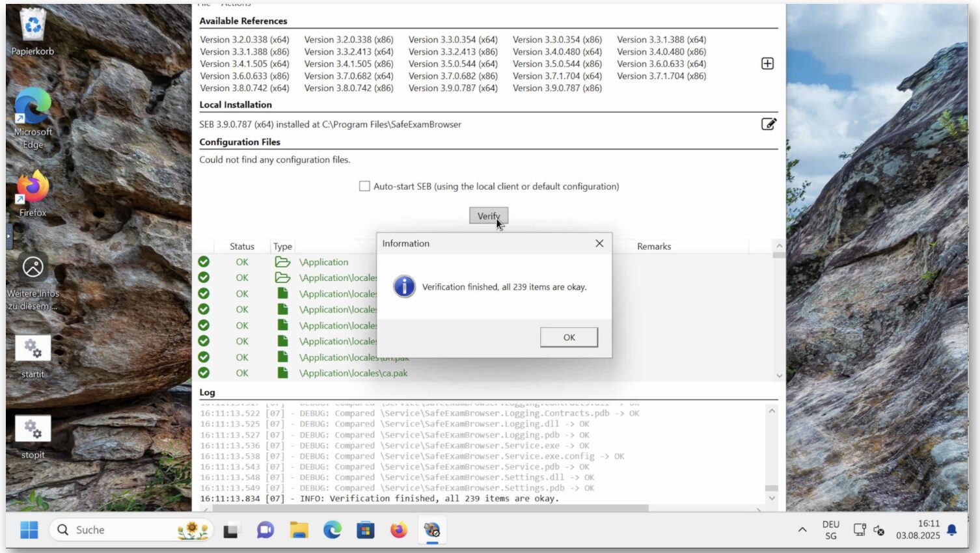Open Edge from the taskbar
Image resolution: width=980 pixels, height=553 pixels.
pos(333,531)
